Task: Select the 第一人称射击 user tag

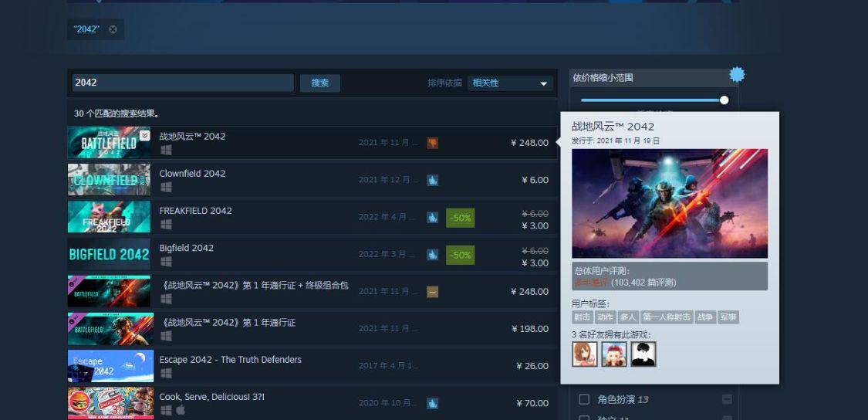Action: pos(667,317)
